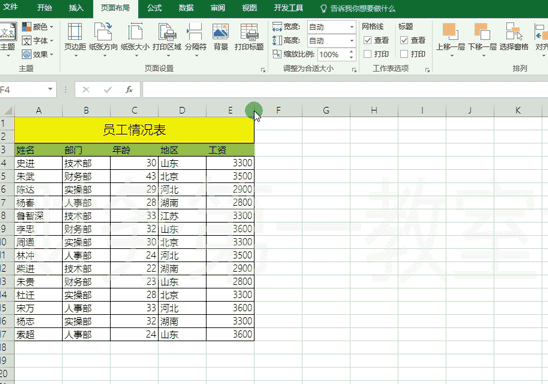
Task: Click the 效果 theme effects button
Action: point(38,54)
